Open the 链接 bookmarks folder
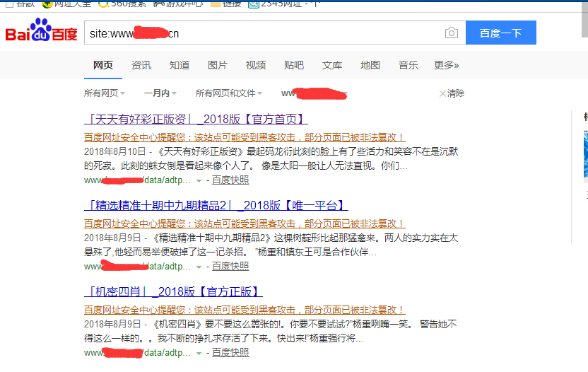This screenshot has width=588, height=372. point(226,4)
